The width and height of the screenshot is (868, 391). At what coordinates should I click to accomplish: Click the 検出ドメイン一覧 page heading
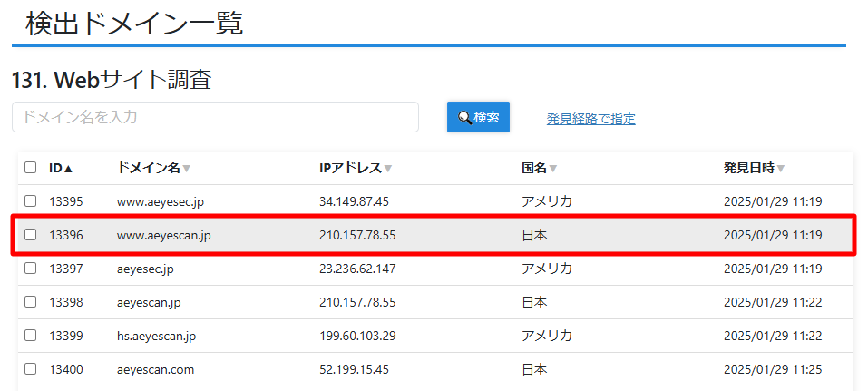pyautogui.click(x=134, y=24)
